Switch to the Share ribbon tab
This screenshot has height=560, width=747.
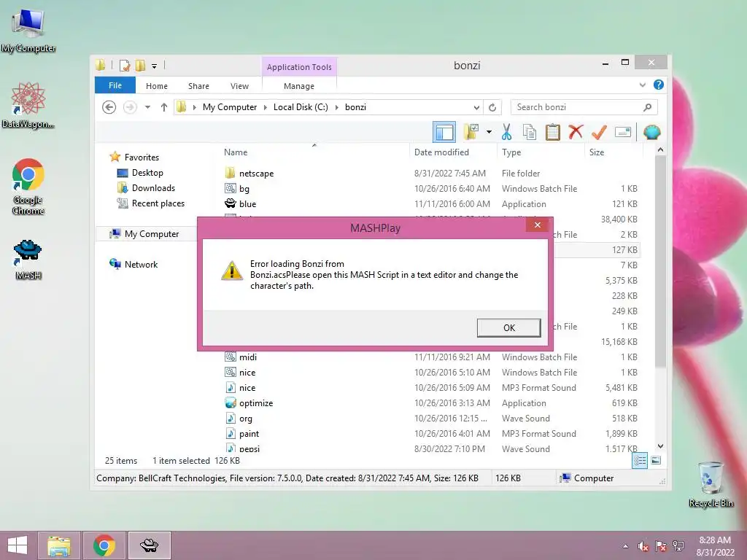point(198,86)
